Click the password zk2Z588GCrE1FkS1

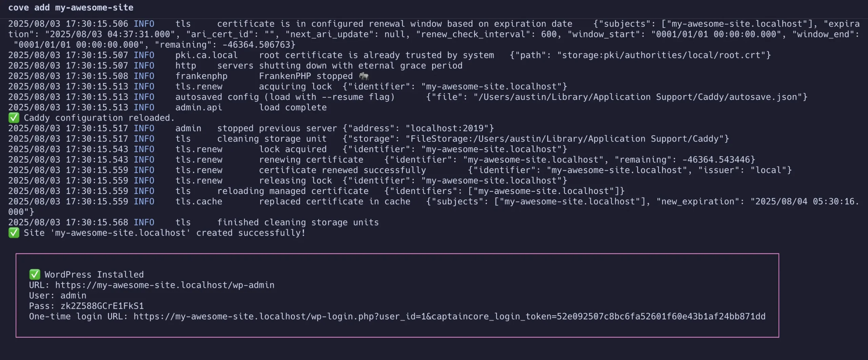102,306
